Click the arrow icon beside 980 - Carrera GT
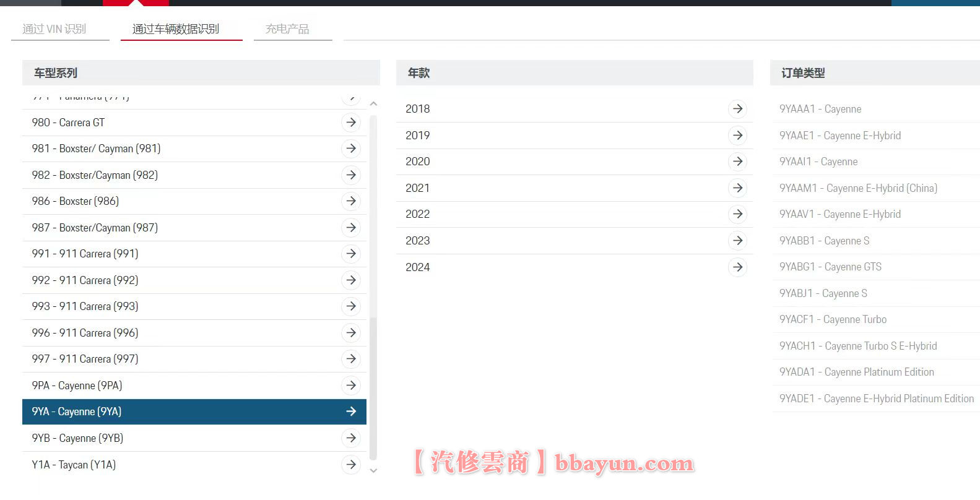This screenshot has height=500, width=980. pos(351,123)
